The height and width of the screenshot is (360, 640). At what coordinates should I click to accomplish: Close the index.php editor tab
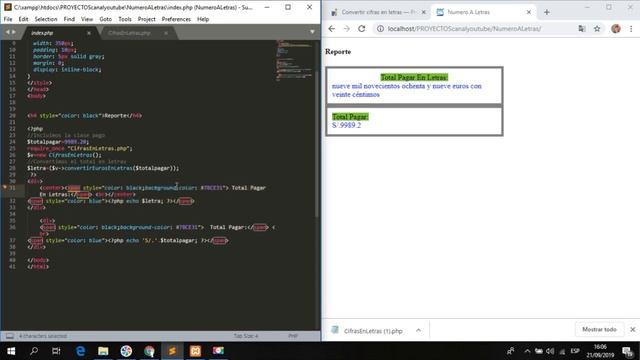click(x=89, y=33)
